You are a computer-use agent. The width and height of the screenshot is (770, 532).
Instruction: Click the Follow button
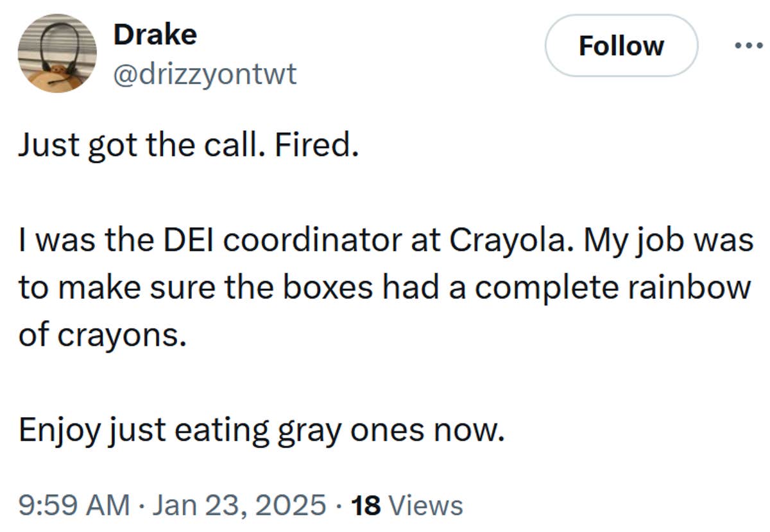tap(621, 45)
